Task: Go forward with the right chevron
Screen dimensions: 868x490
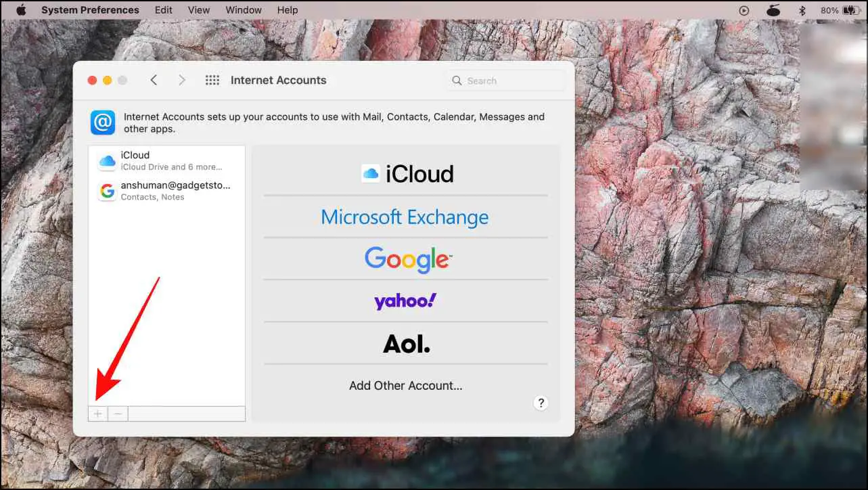Action: [181, 80]
